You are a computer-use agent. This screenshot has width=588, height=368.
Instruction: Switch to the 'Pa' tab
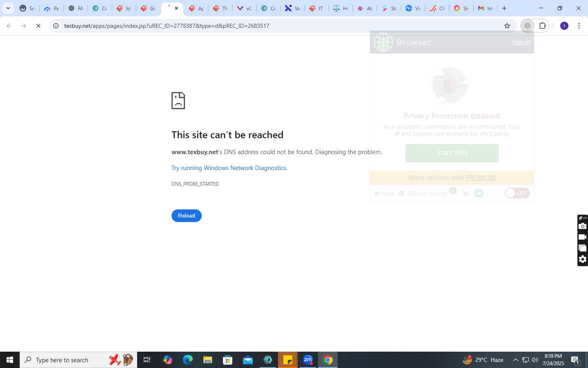point(51,8)
